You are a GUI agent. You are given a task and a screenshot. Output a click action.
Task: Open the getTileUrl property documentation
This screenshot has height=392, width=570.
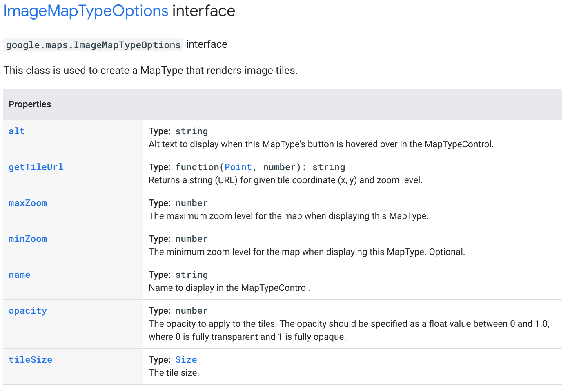pyautogui.click(x=36, y=167)
